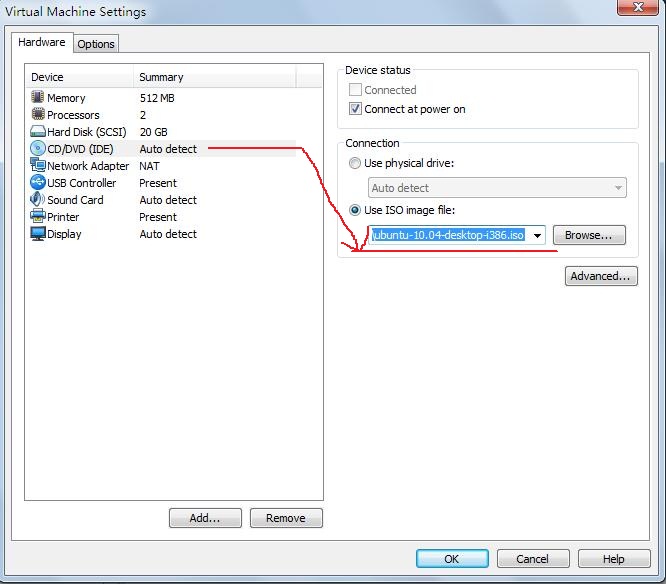Toggle the Connected checkbox
This screenshot has height=584, width=666.
[355, 90]
